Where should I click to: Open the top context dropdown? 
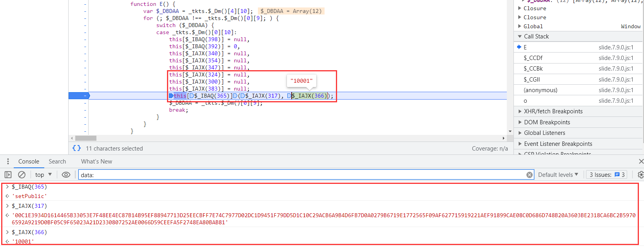pyautogui.click(x=43, y=175)
